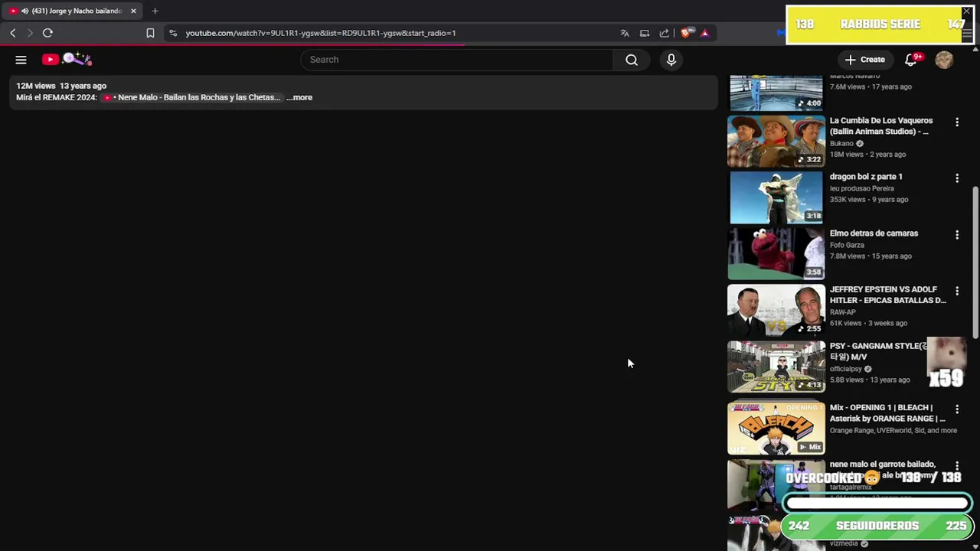
Task: Open options for nene malo el garrote video
Action: 956,465
